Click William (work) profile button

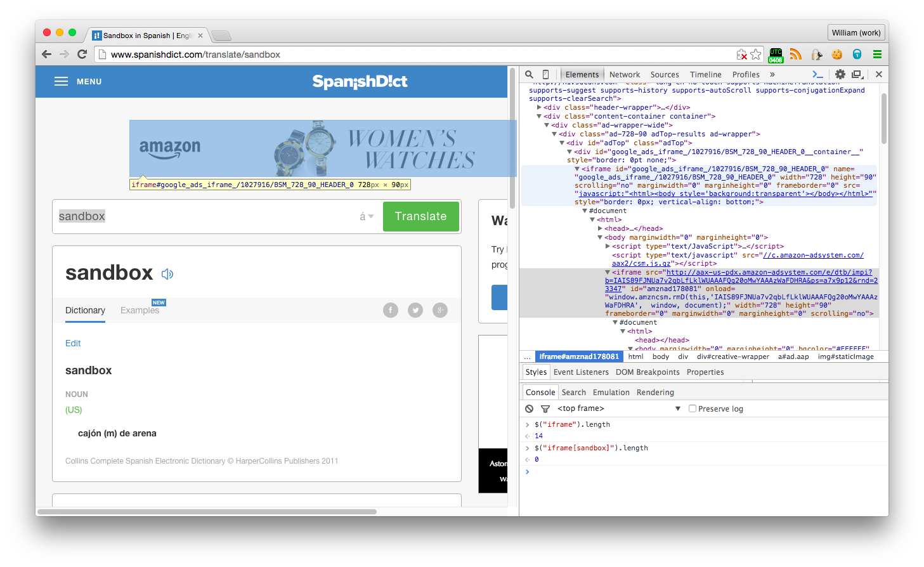[x=856, y=33]
